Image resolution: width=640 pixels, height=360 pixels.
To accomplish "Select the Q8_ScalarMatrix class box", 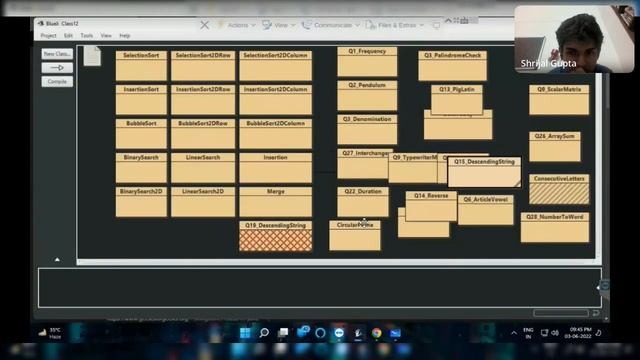I will click(559, 100).
